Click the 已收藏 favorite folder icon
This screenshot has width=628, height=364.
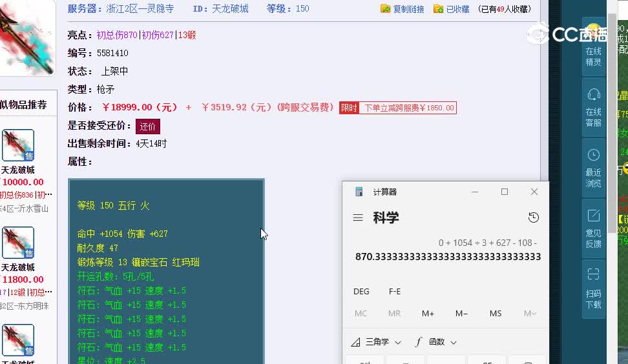coord(438,8)
